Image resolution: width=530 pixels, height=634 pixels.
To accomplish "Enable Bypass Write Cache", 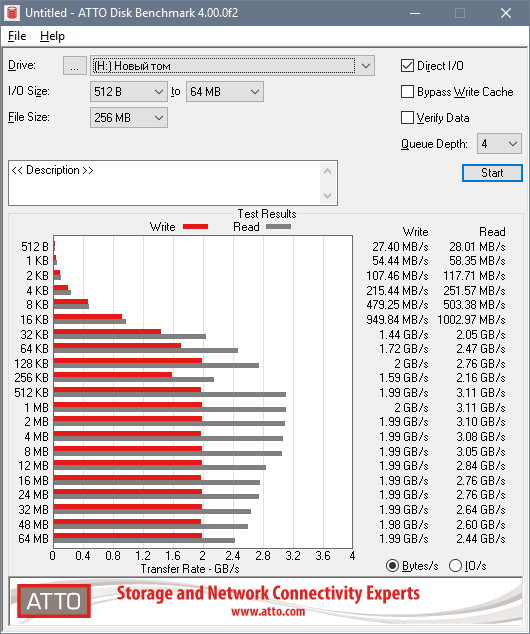I will click(x=407, y=92).
